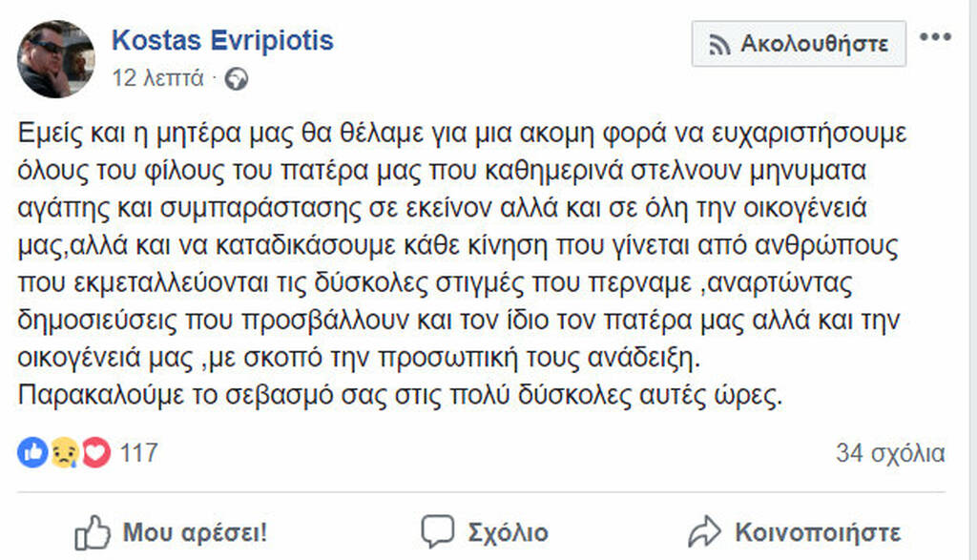
Task: Click the feed icon inside the Ακολουθήστε button
Action: pos(720,44)
